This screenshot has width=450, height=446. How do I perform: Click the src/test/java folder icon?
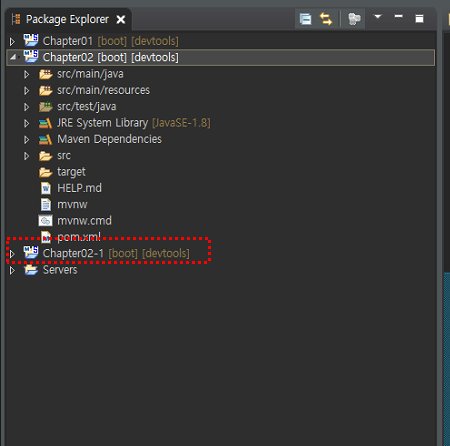pos(46,107)
